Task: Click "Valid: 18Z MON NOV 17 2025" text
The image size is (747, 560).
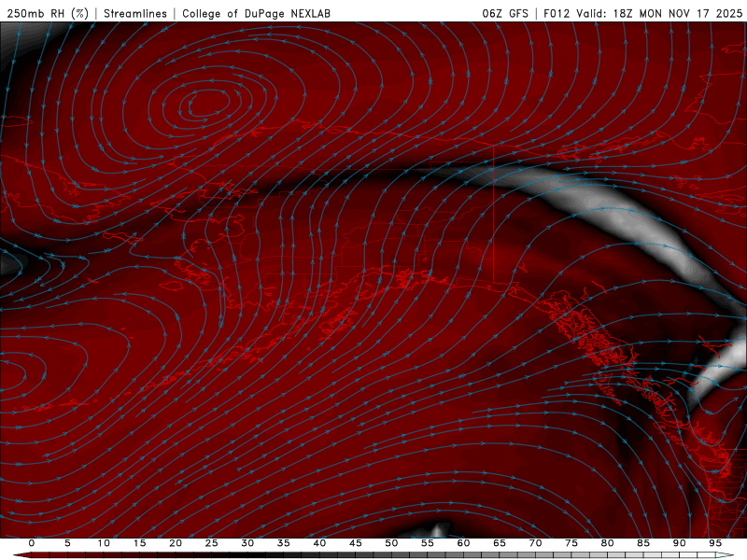Action: (659, 13)
